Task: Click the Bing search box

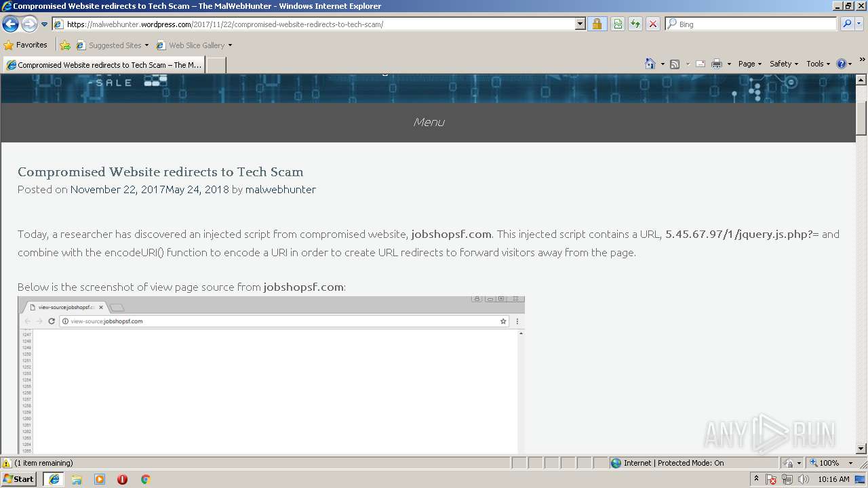Action: point(751,24)
